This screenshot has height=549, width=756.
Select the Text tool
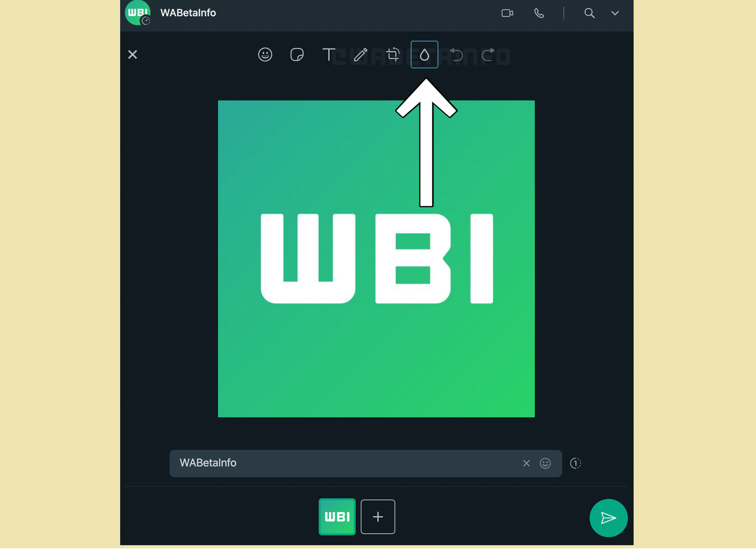[329, 55]
